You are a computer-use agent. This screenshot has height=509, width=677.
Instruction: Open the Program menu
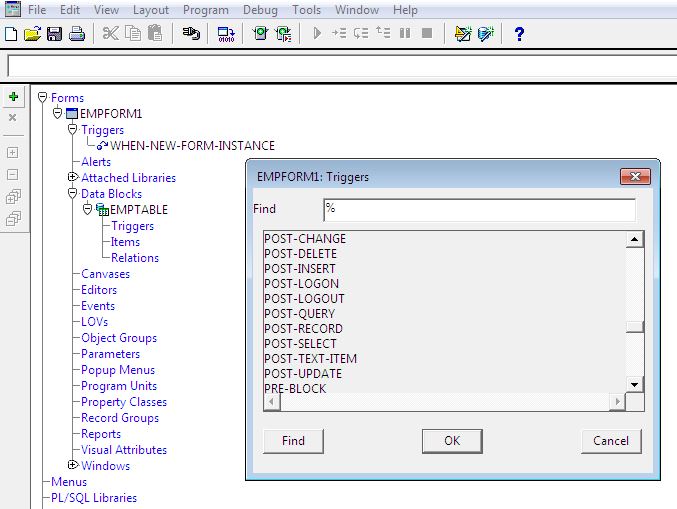(206, 9)
